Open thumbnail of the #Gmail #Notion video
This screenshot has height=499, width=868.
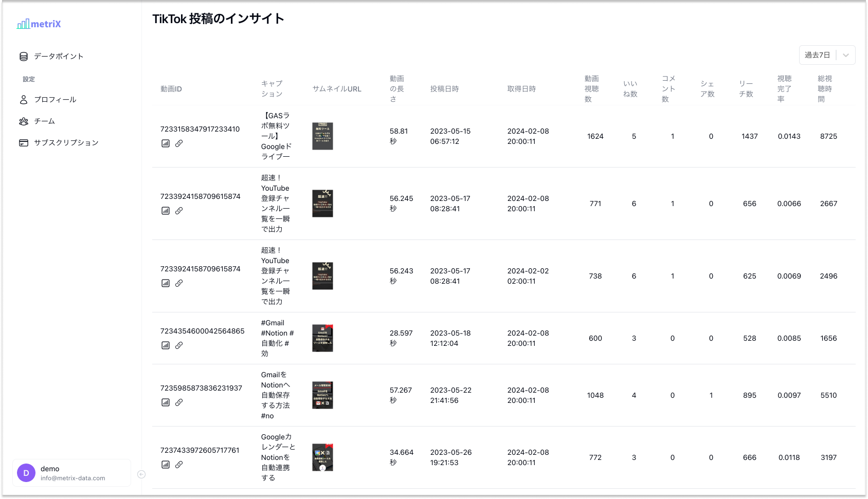pos(322,338)
